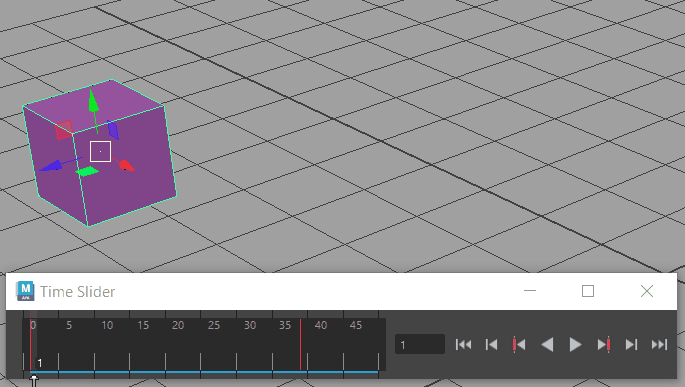Select the green plane handle on manipulator
Image resolution: width=685 pixels, height=387 pixels.
click(x=87, y=172)
